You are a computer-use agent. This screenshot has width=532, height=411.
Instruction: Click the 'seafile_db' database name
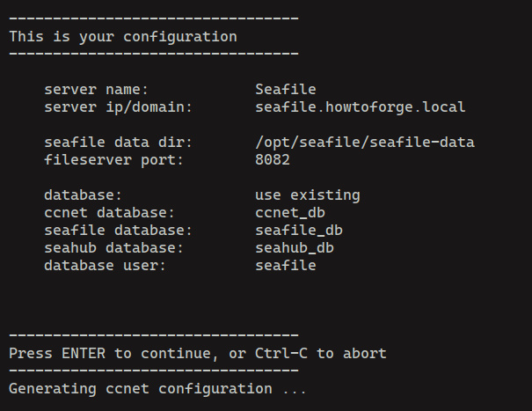pos(298,231)
